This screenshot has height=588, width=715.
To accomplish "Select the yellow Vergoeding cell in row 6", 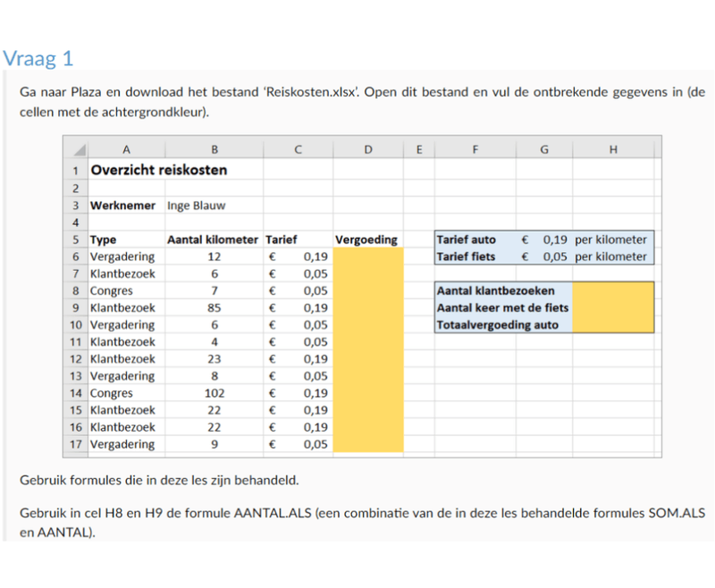I will 368,256.
